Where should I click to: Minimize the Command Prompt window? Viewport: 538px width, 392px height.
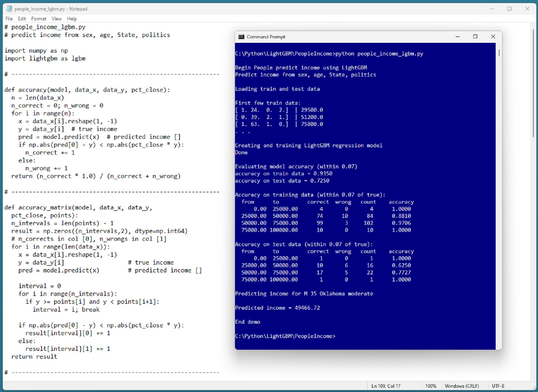point(458,37)
